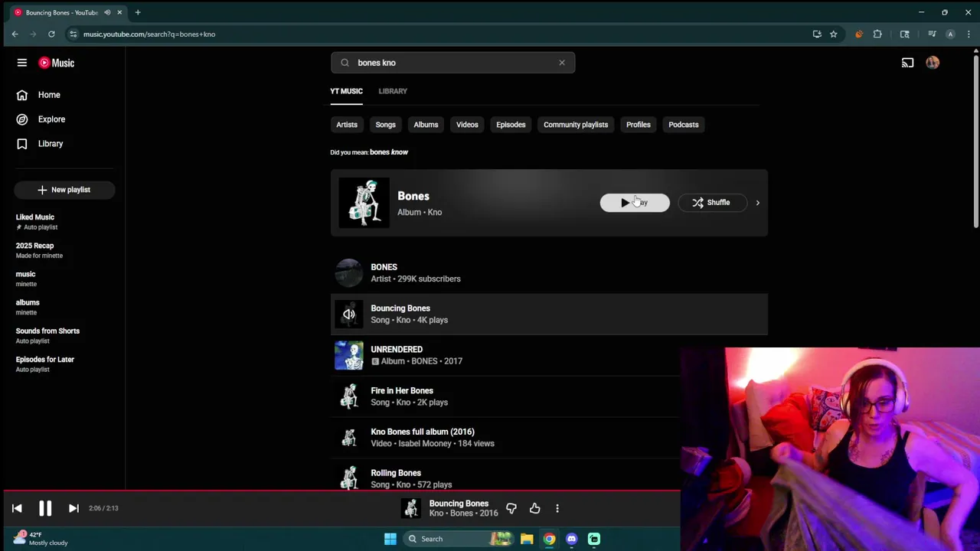This screenshot has height=551, width=980.
Task: Open Bones album cover thumbnail
Action: (x=364, y=203)
